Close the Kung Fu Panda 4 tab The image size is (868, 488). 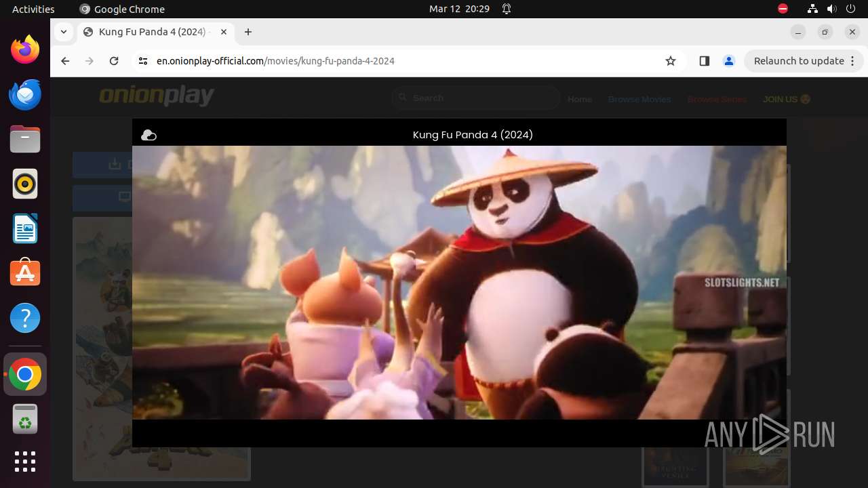coord(224,32)
